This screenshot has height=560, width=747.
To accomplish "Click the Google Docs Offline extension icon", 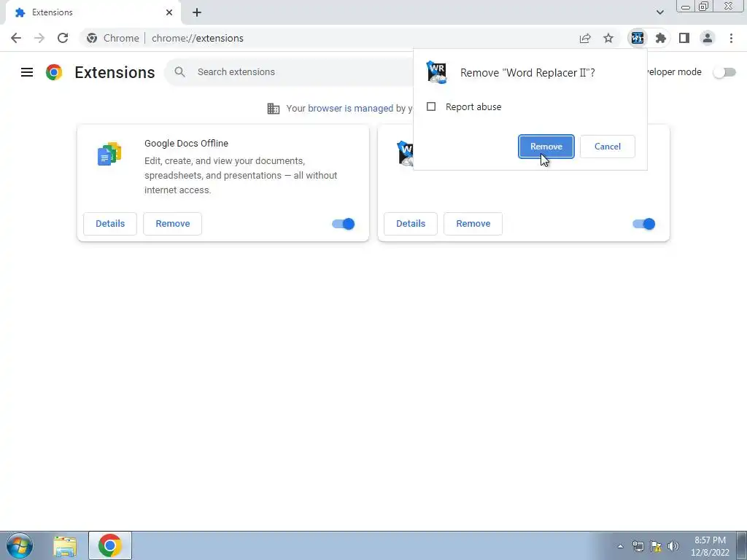I will click(109, 153).
